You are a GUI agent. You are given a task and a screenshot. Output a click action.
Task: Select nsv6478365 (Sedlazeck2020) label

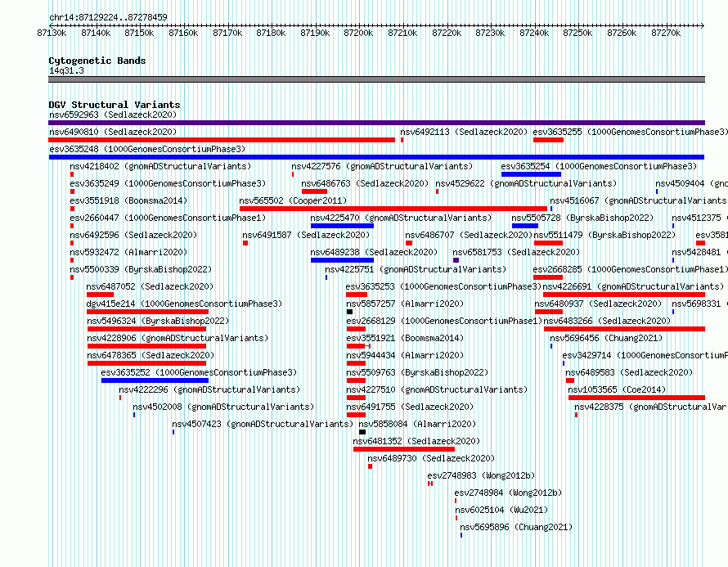click(x=151, y=355)
